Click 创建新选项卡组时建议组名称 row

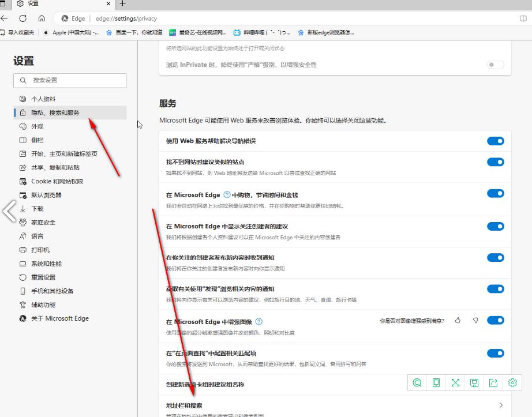(x=335, y=385)
